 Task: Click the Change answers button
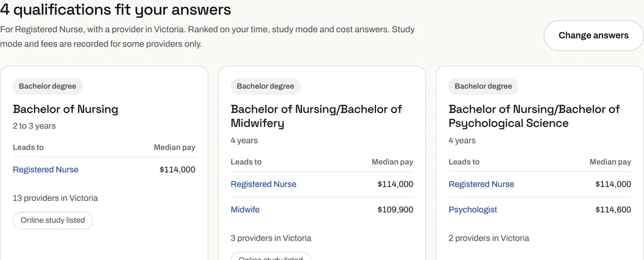pos(594,35)
